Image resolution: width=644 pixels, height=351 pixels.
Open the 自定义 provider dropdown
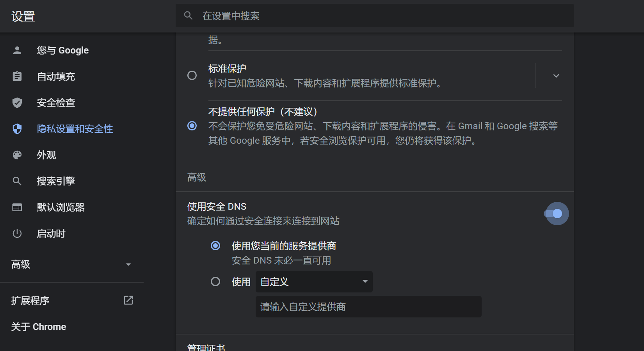click(314, 282)
